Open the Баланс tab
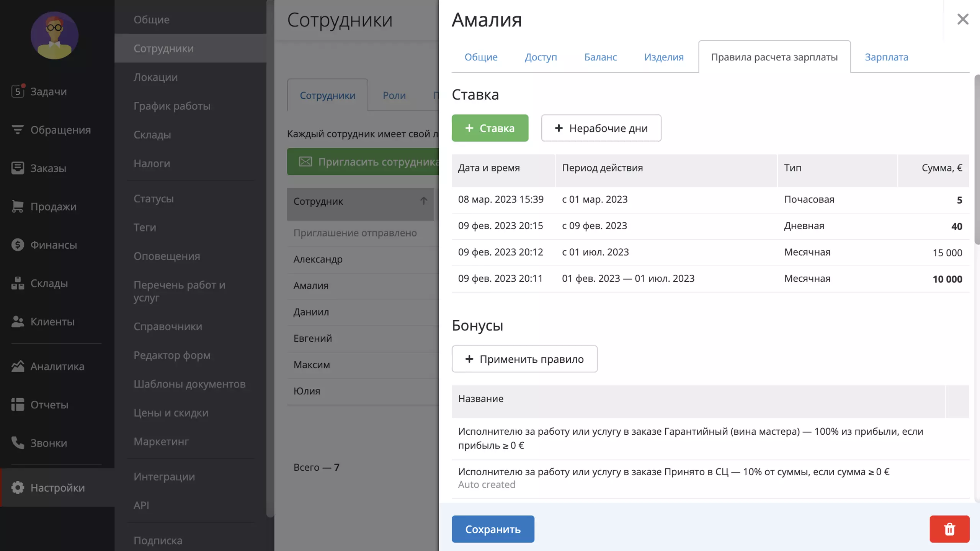Image resolution: width=980 pixels, height=551 pixels. coord(600,57)
